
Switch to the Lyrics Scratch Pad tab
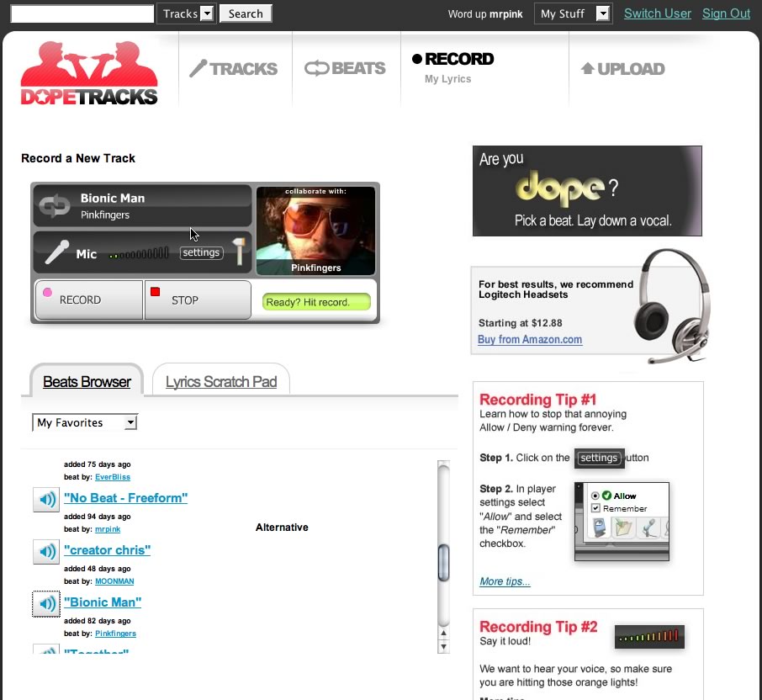pyautogui.click(x=221, y=382)
